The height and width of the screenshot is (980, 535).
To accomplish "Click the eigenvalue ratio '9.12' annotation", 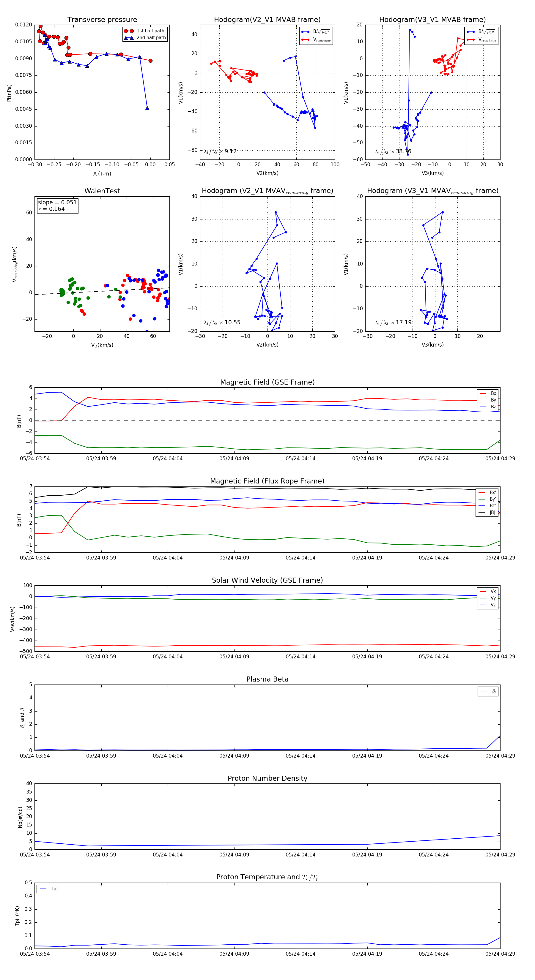I will (x=220, y=151).
